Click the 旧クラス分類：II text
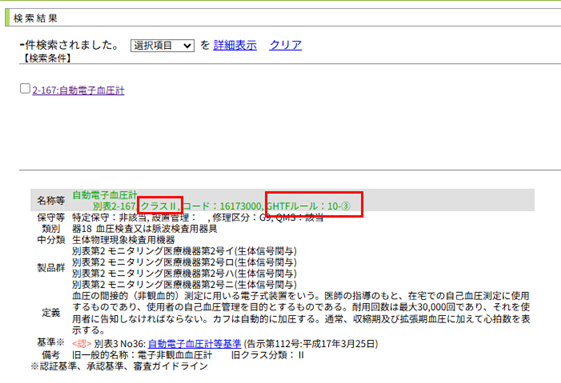561x383 pixels. point(267,355)
